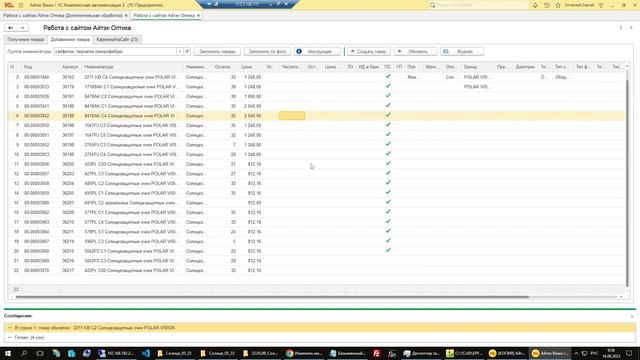Click the title bar search field

478,5
